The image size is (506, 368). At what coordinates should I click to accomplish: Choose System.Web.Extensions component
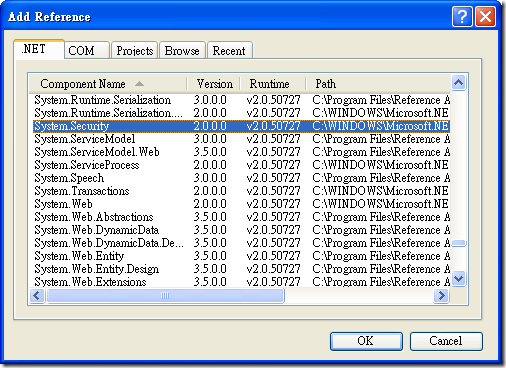coord(241,282)
